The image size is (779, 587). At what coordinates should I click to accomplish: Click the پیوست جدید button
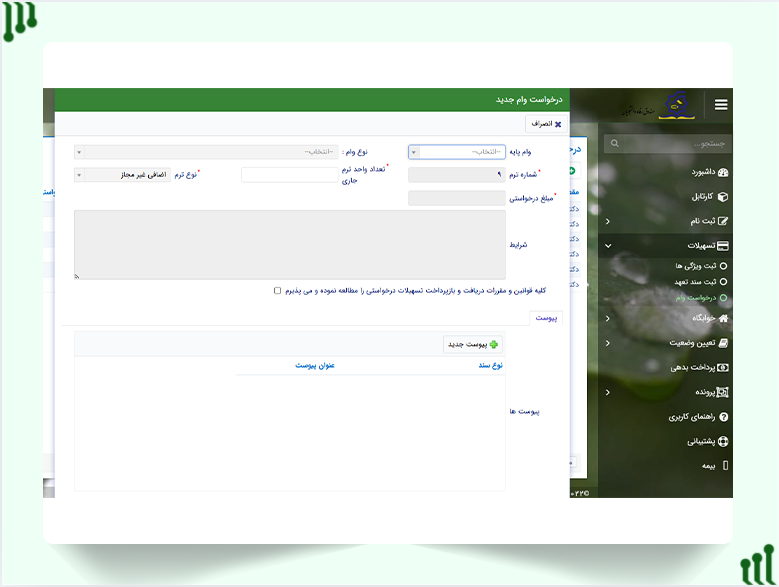474,344
